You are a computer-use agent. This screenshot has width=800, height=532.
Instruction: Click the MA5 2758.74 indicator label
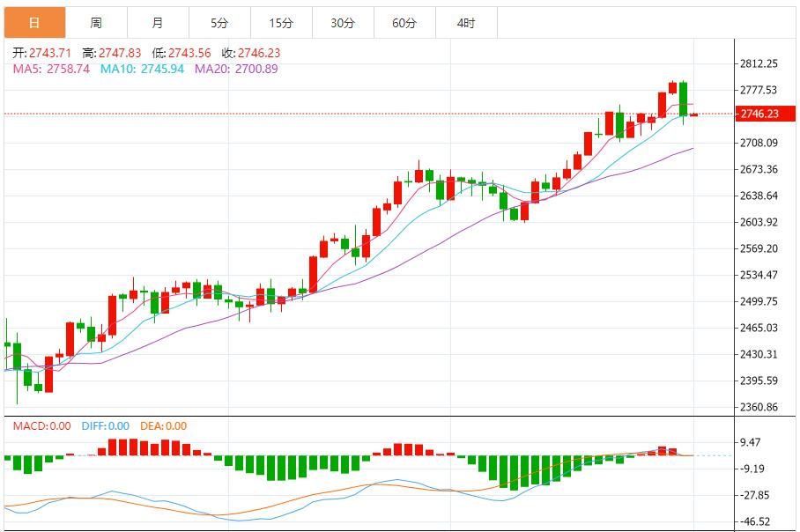51,69
